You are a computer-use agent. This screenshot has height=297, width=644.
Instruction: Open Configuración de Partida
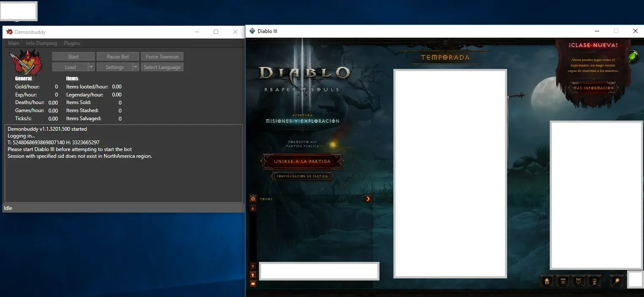tap(302, 176)
